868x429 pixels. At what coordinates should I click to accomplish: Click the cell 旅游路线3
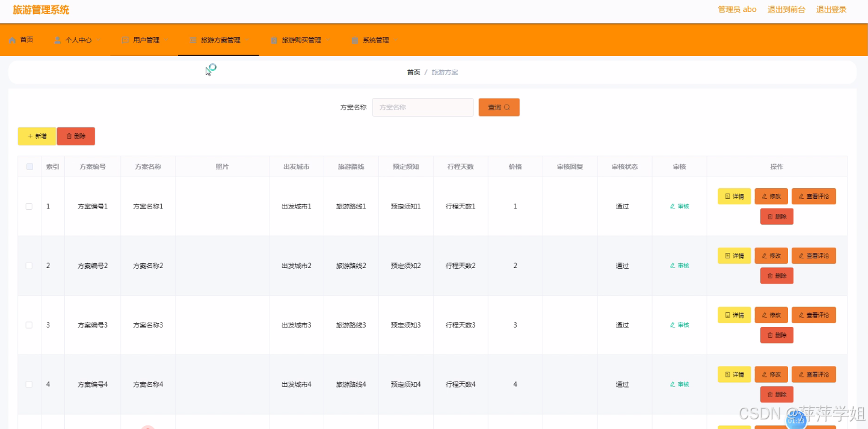point(351,325)
